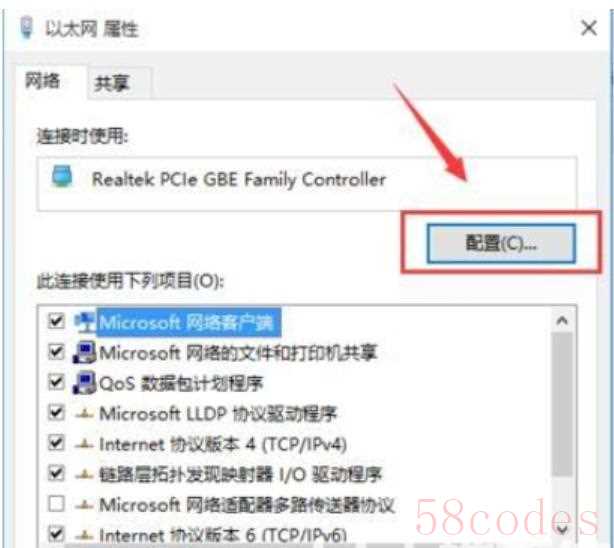Click the Realtek network adapter icon
Viewport: 614px width, 548px height.
pyautogui.click(x=62, y=177)
